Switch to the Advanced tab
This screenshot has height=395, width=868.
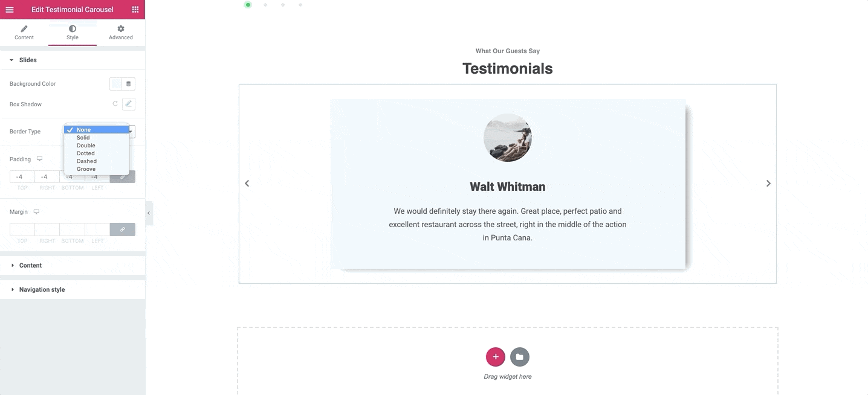(x=121, y=33)
